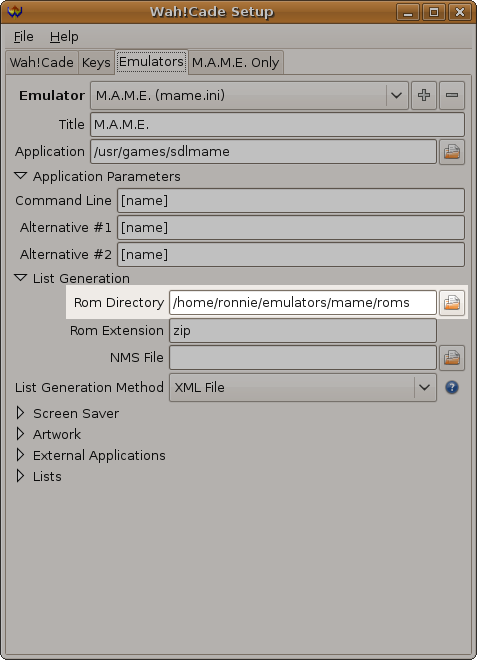Close the Wah!Cade Setup window

click(x=460, y=12)
